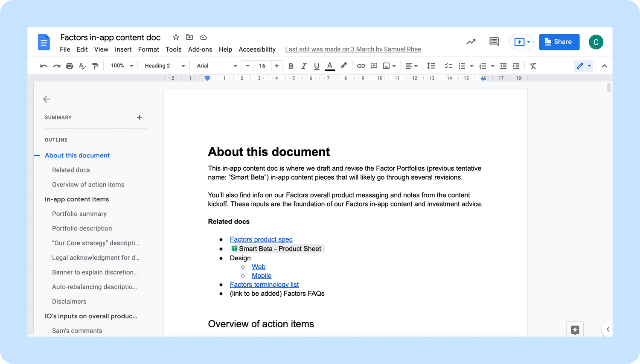Open the Edit menu
This screenshot has width=640, height=364.
coord(82,50)
